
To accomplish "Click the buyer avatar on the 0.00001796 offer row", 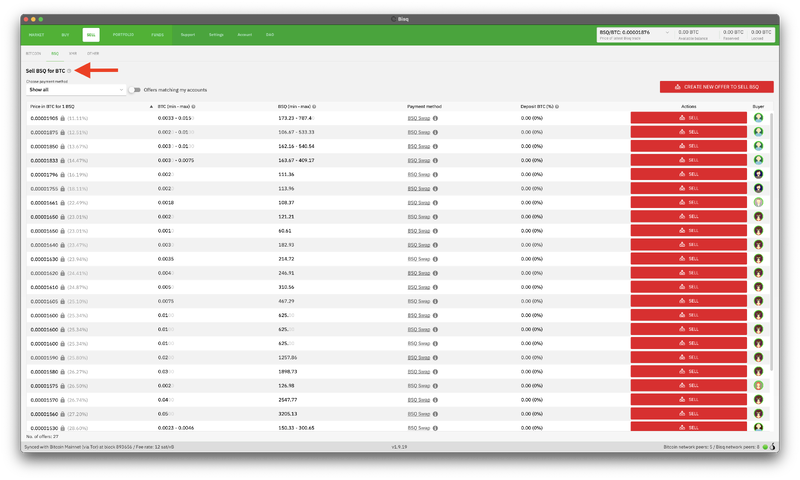I will [x=759, y=174].
